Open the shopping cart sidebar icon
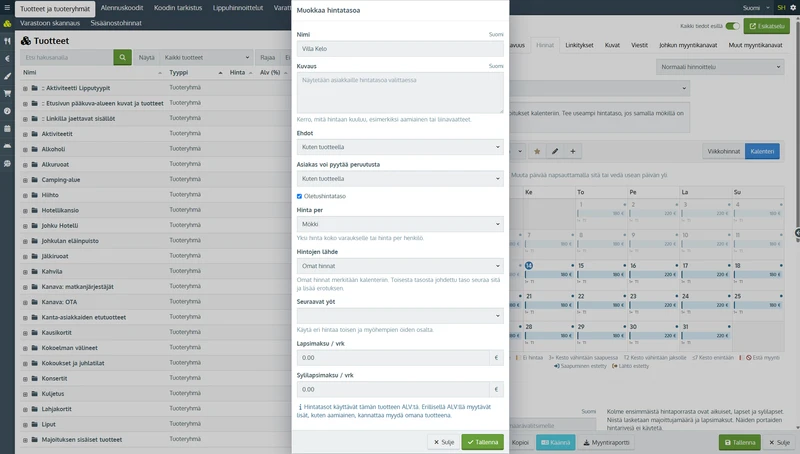This screenshot has height=454, width=800. 7,93
